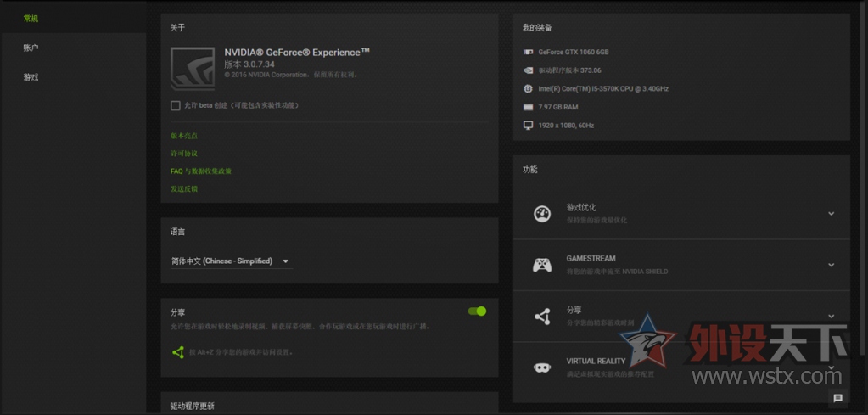
Task: Click the 版本 3.0.7.34 version text
Action: pos(249,64)
